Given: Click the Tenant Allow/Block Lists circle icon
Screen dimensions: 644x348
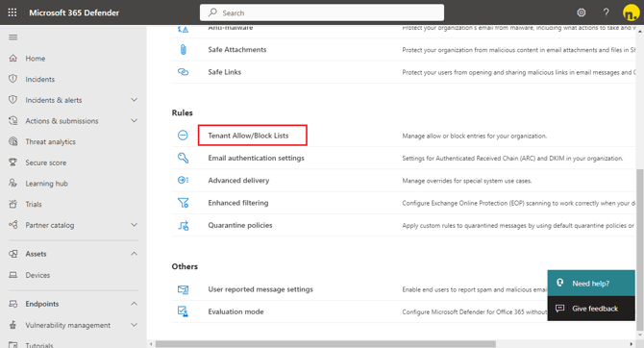Looking at the screenshot, I should tap(183, 135).
